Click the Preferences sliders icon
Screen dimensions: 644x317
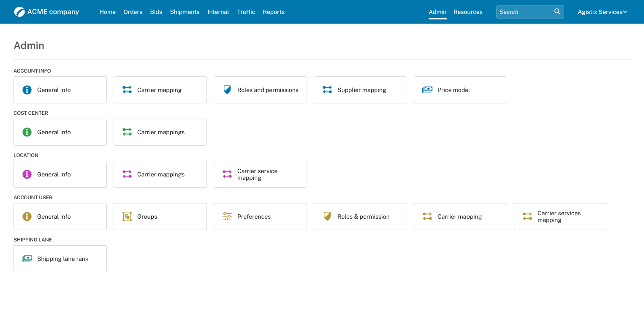pyautogui.click(x=227, y=217)
